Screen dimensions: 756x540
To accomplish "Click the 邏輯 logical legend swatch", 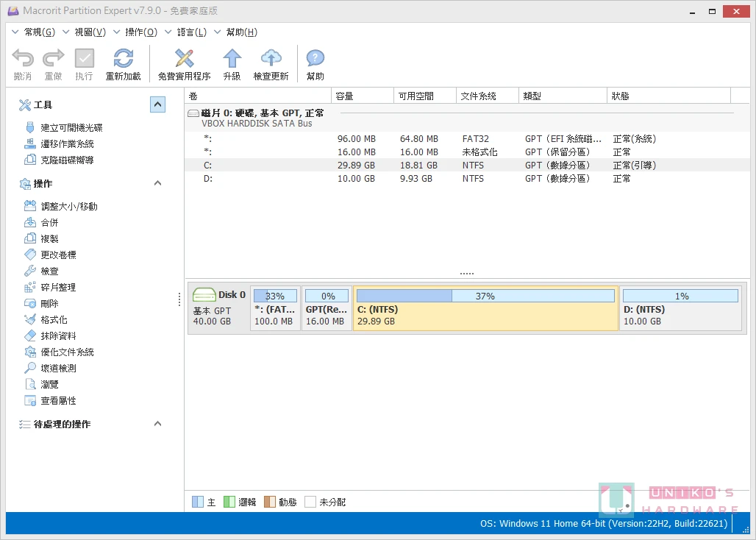I will click(x=229, y=502).
